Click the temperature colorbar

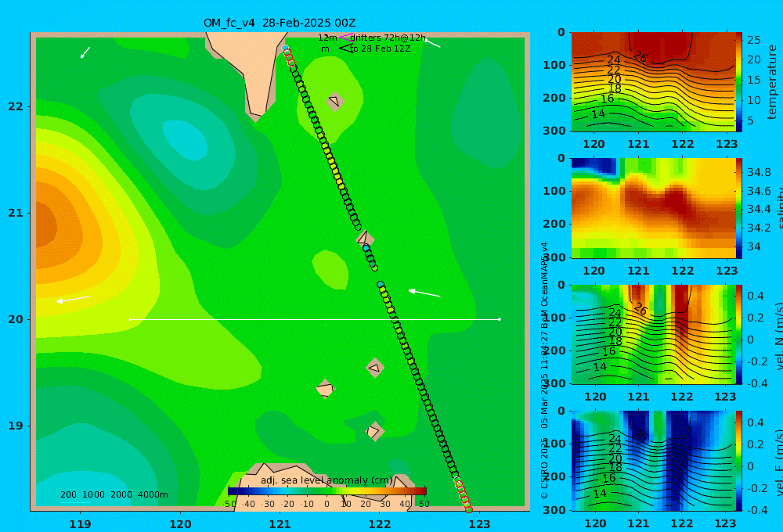(739, 82)
